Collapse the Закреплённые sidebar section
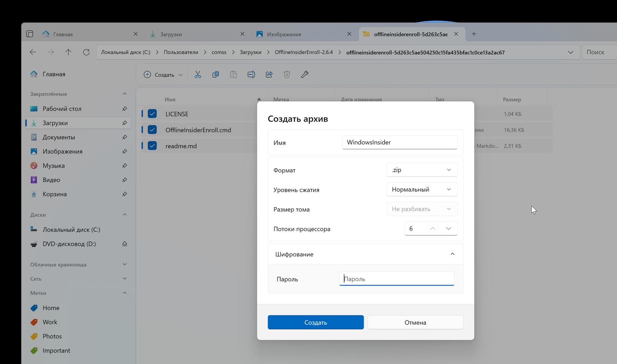The width and height of the screenshot is (617, 364). click(125, 94)
